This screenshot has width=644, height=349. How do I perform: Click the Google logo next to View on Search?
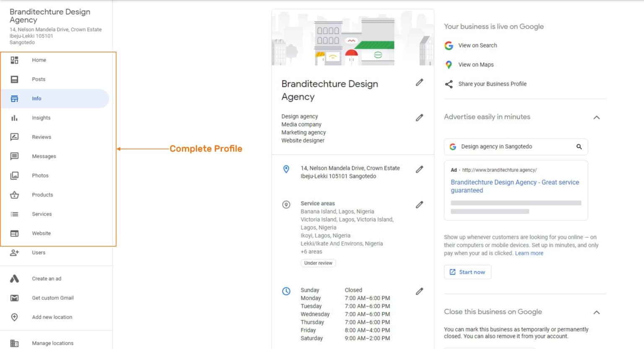449,45
